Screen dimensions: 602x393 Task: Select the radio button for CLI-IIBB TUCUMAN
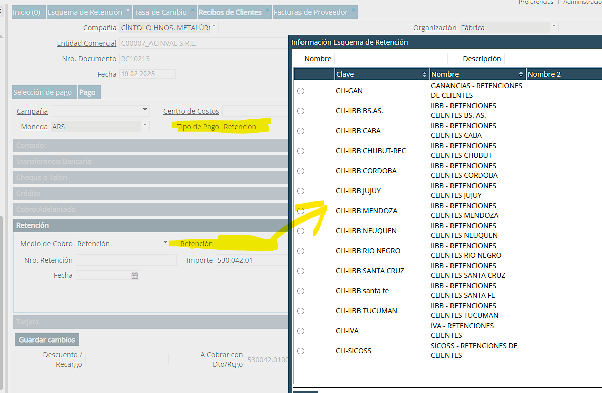click(x=301, y=311)
